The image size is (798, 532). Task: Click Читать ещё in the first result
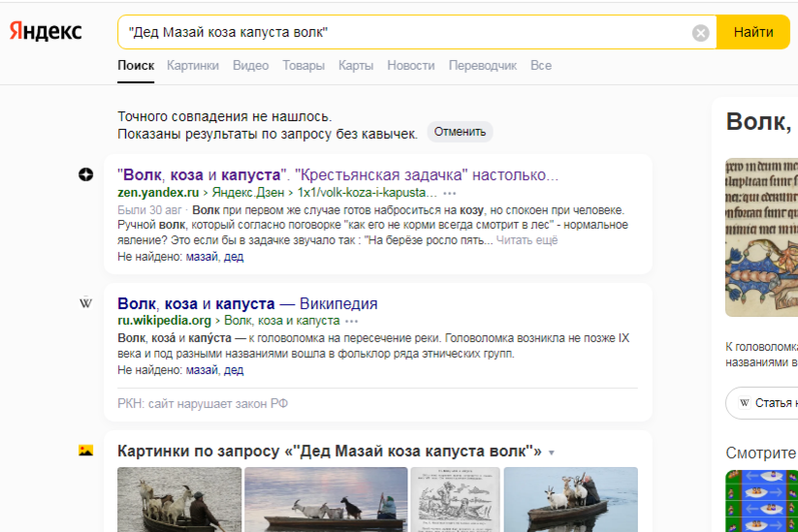527,240
